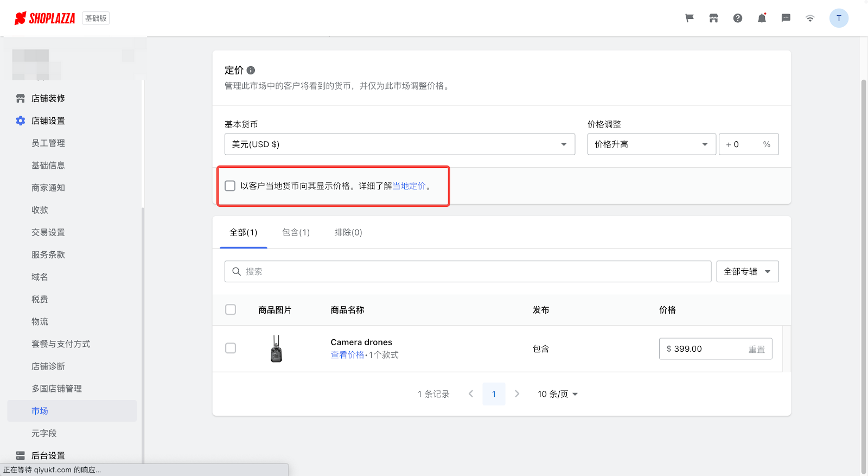This screenshot has height=476, width=868.
Task: Click 查看价格 link under Camera drones
Action: pos(347,355)
